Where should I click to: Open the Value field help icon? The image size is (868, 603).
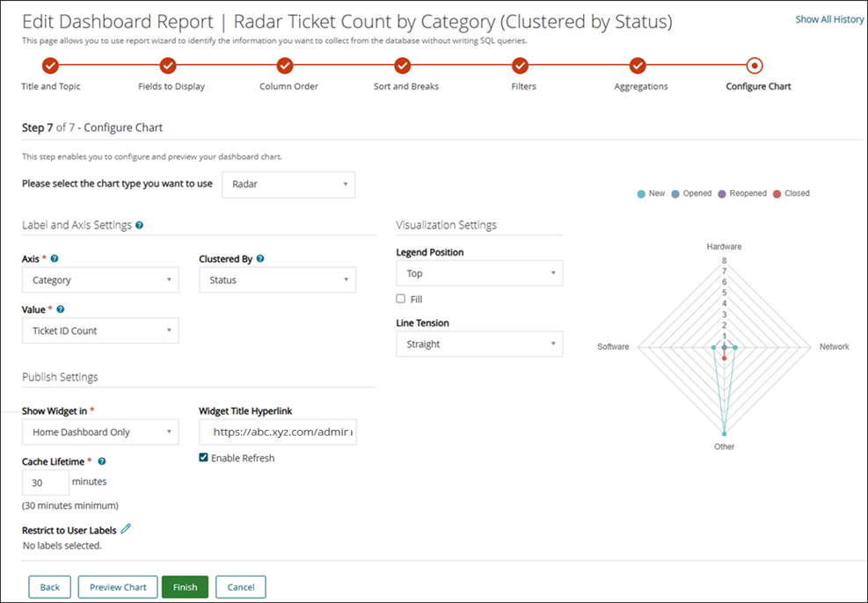click(61, 309)
